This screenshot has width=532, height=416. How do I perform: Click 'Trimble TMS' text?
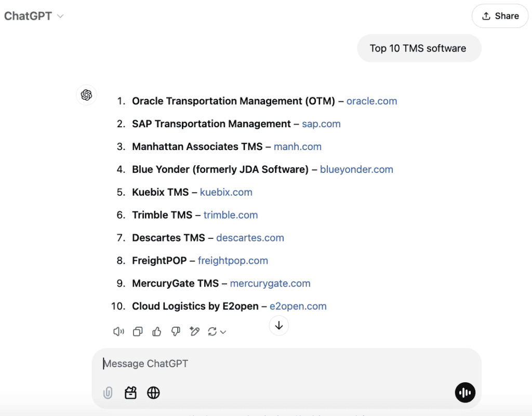click(162, 215)
